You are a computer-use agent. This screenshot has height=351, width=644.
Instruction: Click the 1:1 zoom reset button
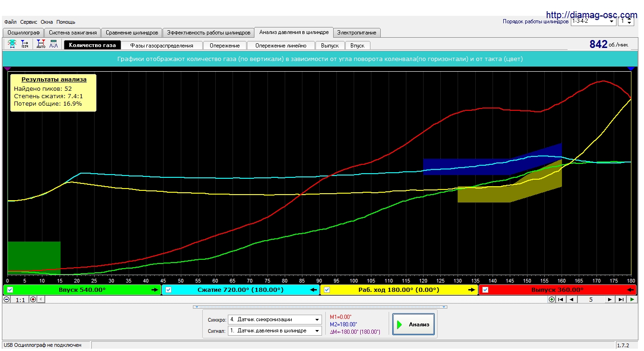[x=20, y=300]
